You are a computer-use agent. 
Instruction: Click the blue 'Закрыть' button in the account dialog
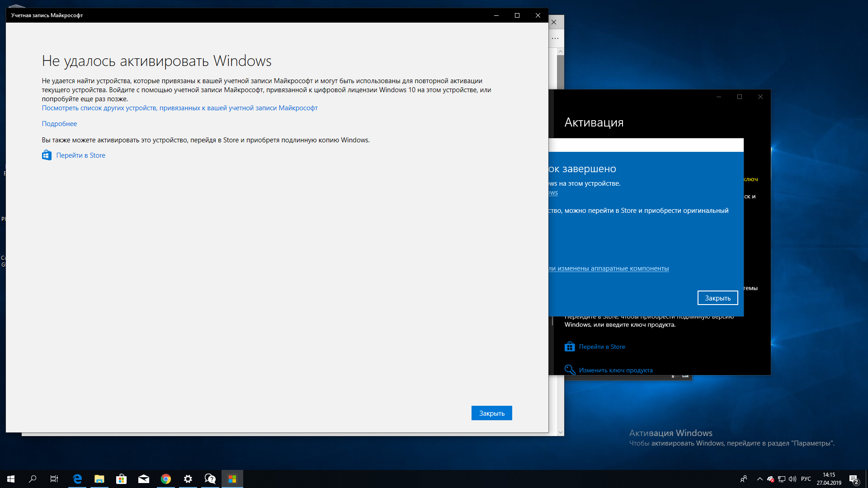coord(491,413)
